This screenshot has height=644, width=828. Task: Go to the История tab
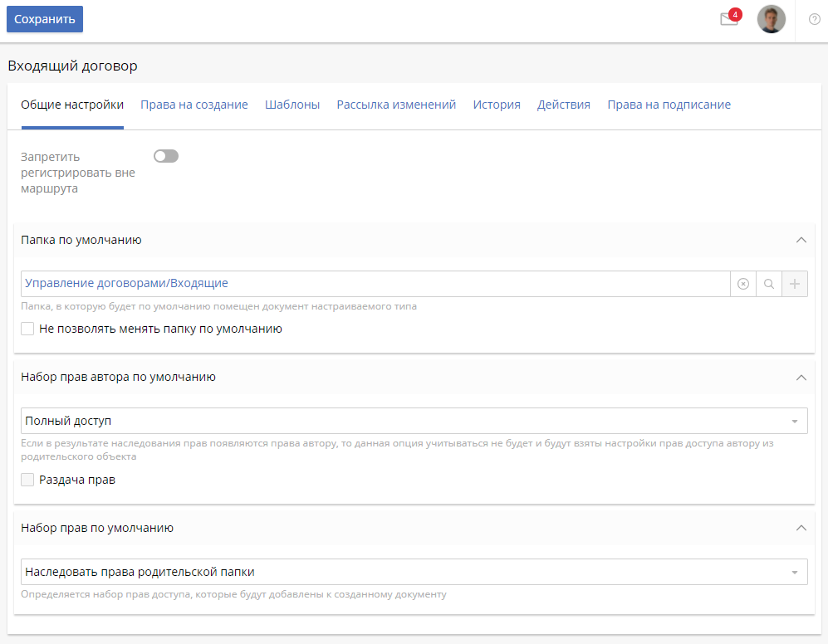[x=497, y=105]
